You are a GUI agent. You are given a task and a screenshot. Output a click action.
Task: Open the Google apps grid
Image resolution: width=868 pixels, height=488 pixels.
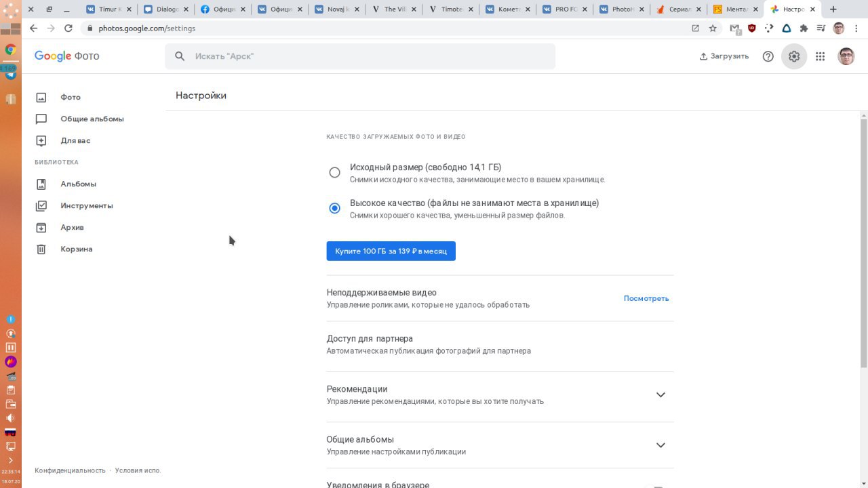point(820,56)
